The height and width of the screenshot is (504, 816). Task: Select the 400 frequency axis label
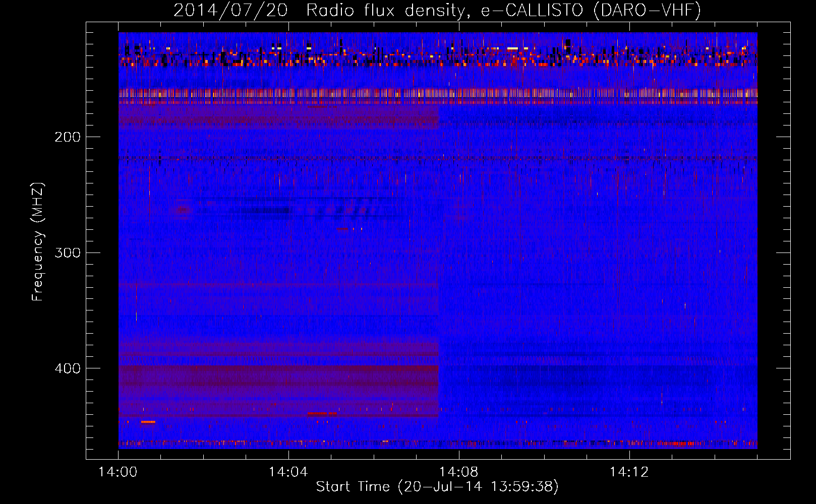pos(68,368)
